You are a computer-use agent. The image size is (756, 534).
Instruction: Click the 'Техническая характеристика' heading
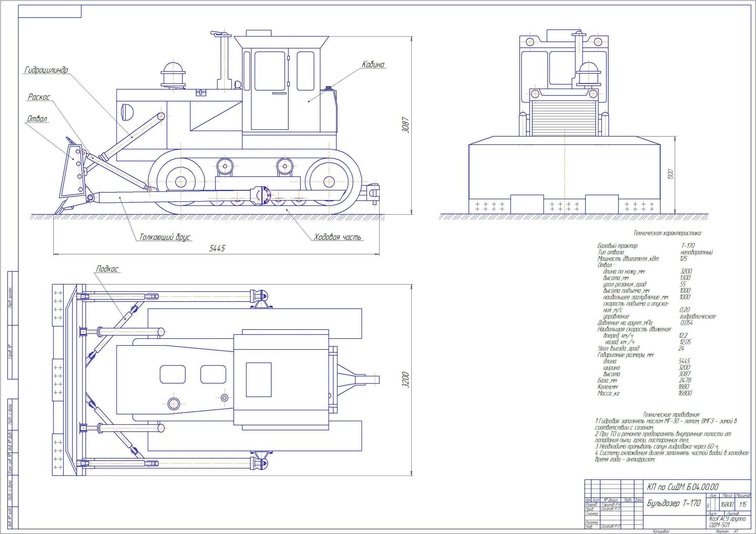[x=667, y=233]
